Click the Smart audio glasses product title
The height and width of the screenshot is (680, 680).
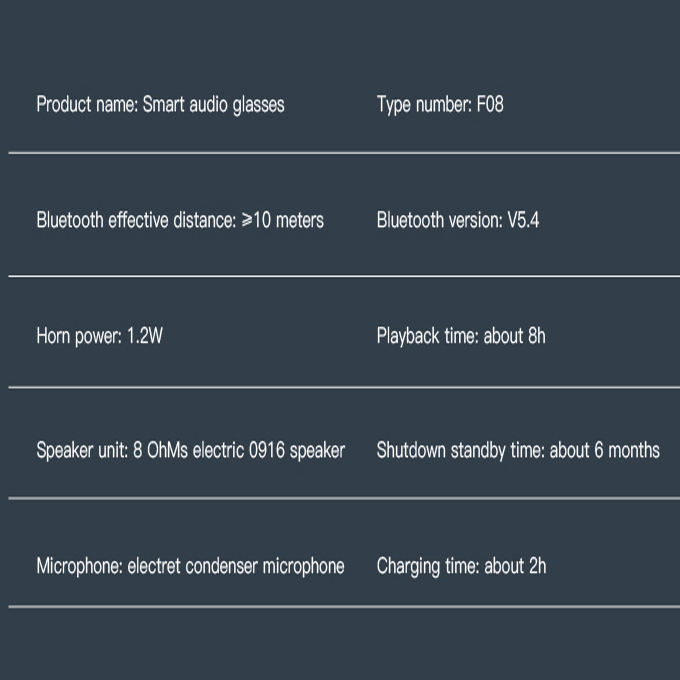[214, 105]
